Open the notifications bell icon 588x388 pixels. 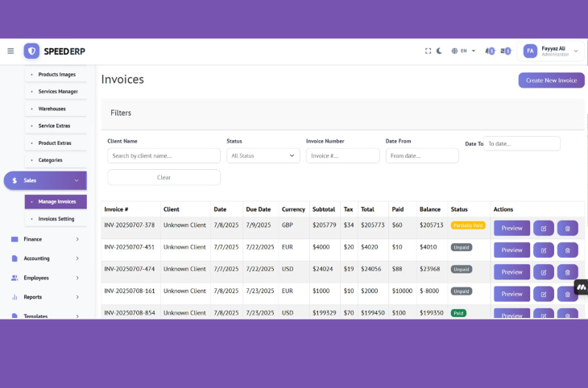point(490,51)
